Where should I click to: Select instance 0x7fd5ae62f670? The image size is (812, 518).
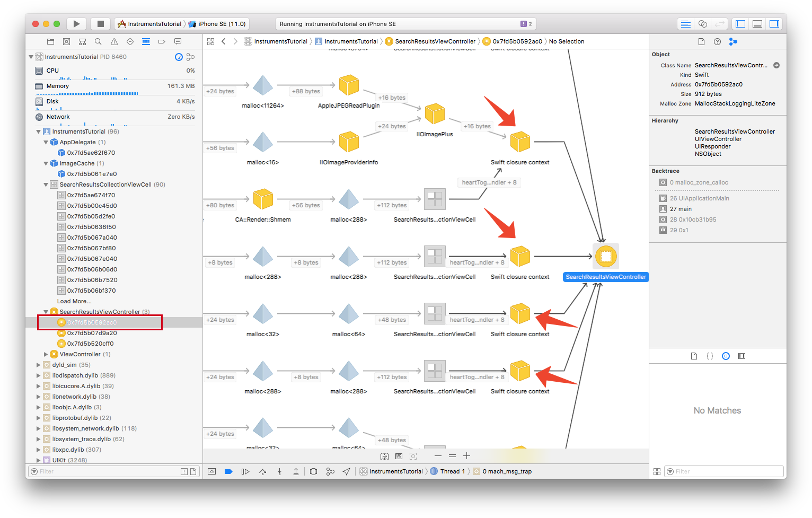coord(91,153)
